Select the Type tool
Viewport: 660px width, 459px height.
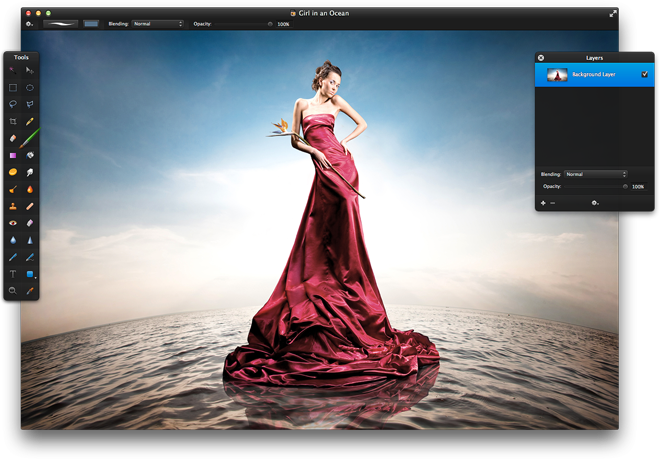[x=13, y=274]
